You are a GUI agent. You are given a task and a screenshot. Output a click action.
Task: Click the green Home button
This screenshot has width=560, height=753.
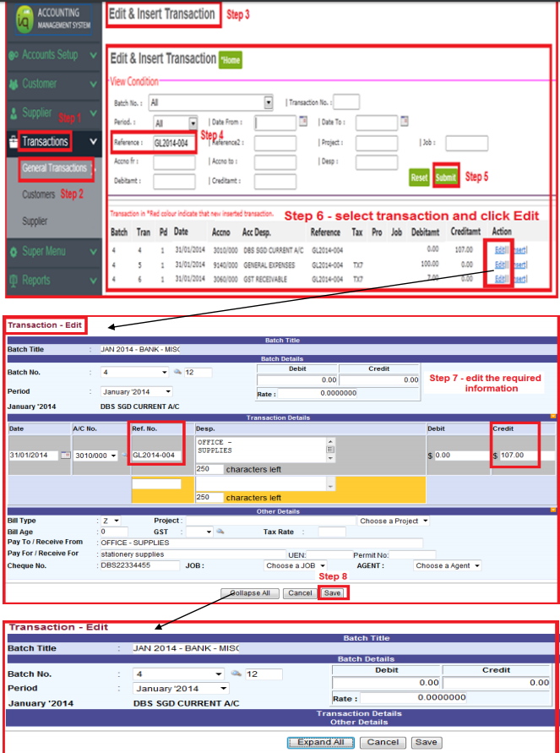pos(230,60)
